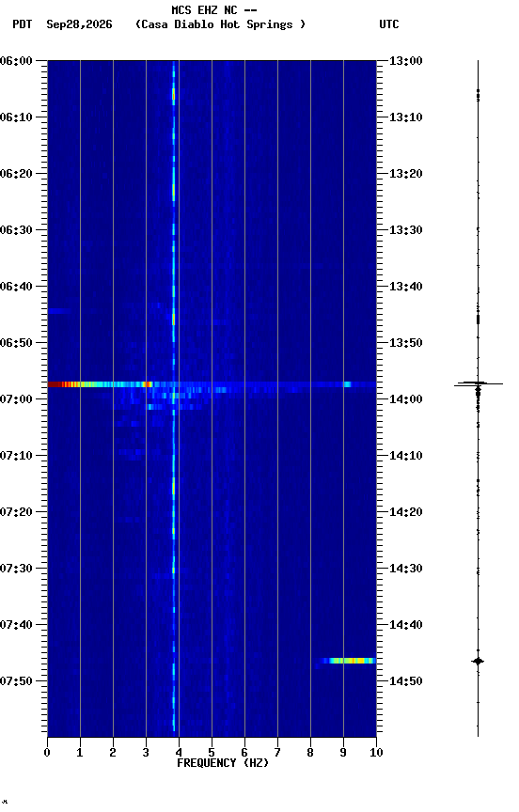Click the '07:10' PDT time label
This screenshot has width=519, height=812.
pyautogui.click(x=16, y=456)
